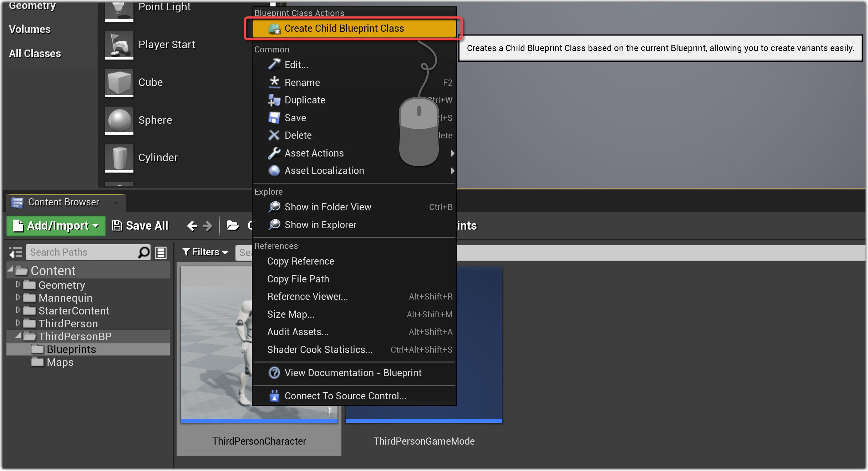Click the back navigation arrow
Image resolution: width=868 pixels, height=471 pixels.
192,226
